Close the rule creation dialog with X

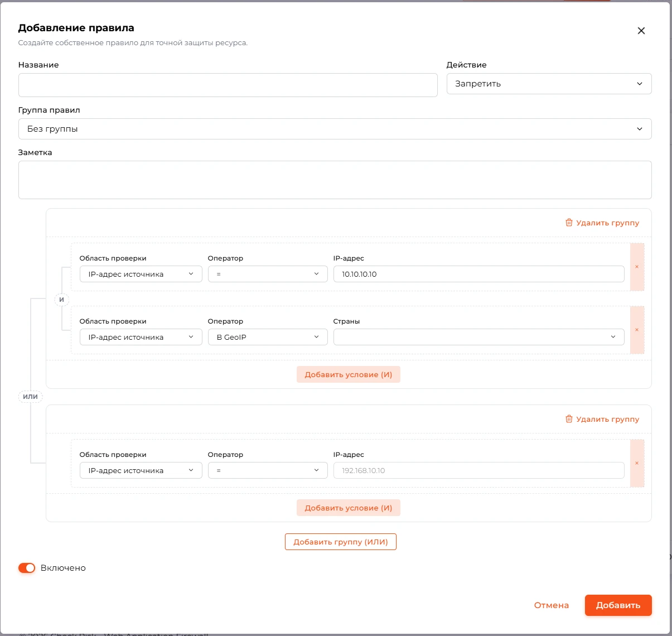641,31
